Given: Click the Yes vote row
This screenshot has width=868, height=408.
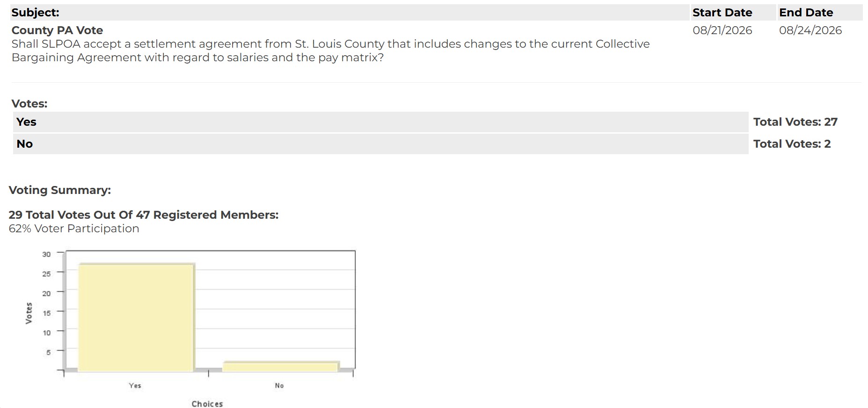Looking at the screenshot, I should click(380, 122).
